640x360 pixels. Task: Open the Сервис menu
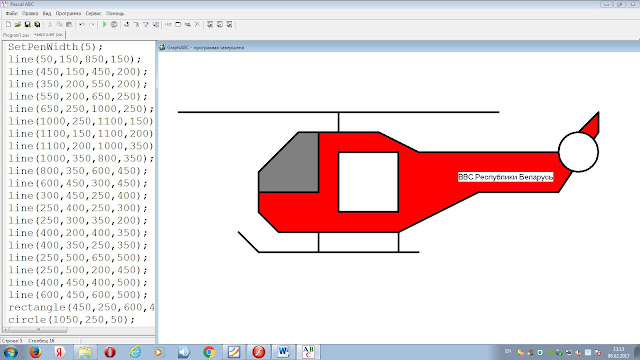[93, 13]
